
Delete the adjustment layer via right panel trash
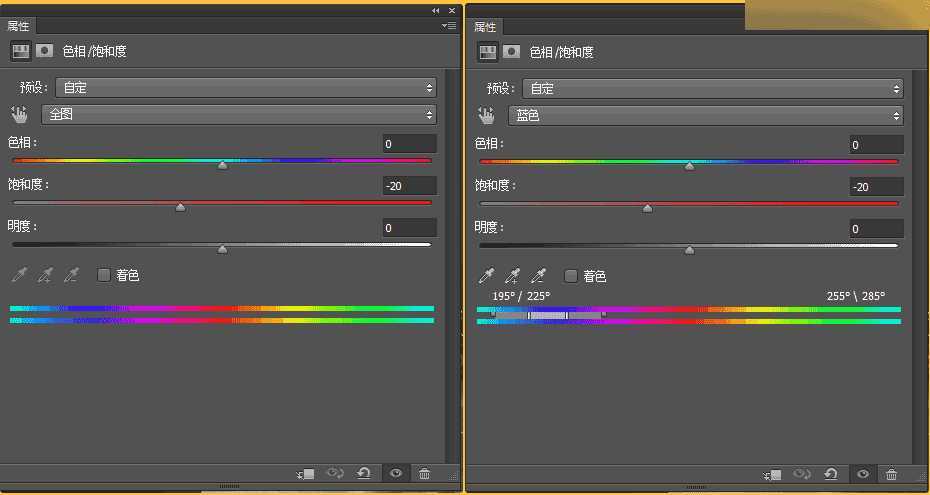click(x=891, y=474)
